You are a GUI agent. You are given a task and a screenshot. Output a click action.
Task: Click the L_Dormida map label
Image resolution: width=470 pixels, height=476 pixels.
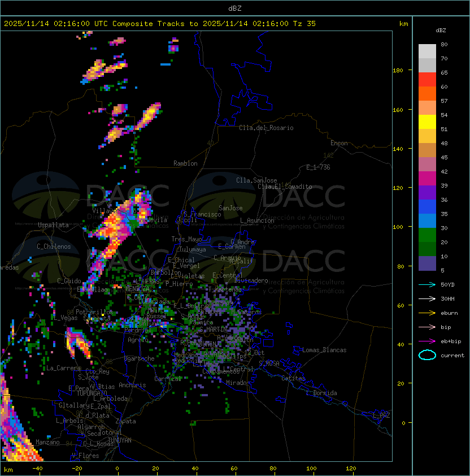coord(321,393)
